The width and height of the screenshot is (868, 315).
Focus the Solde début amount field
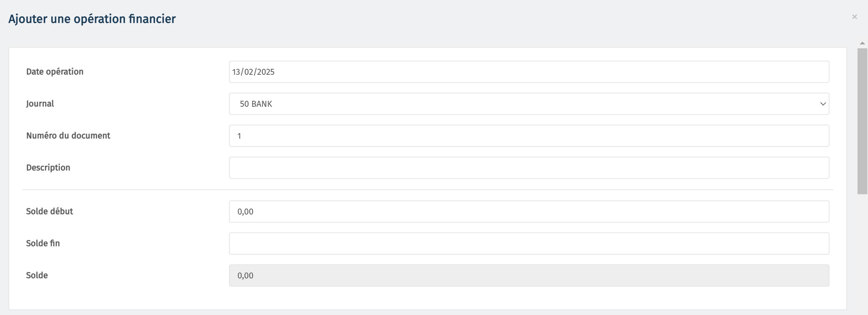click(x=529, y=212)
